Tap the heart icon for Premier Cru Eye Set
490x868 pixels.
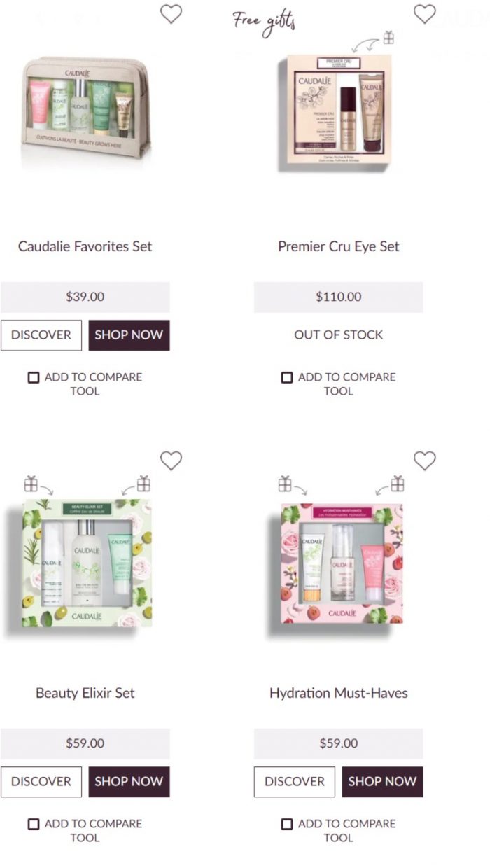pyautogui.click(x=424, y=13)
